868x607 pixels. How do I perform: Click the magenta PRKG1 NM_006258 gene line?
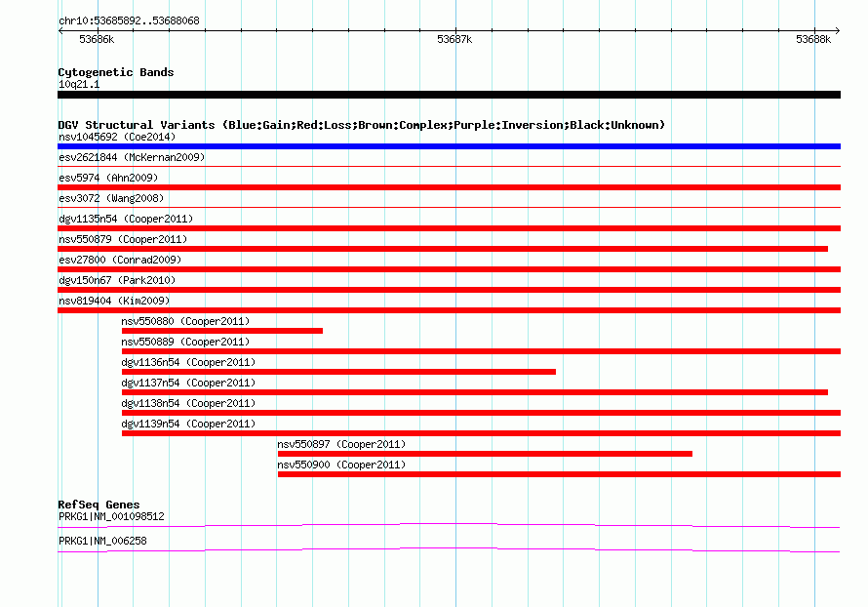coord(449,549)
